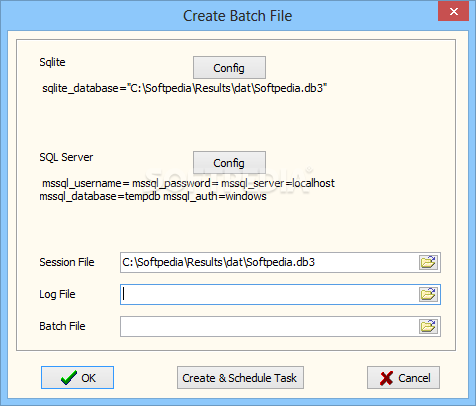Confirm with the OK button
476x406 pixels.
point(77,378)
